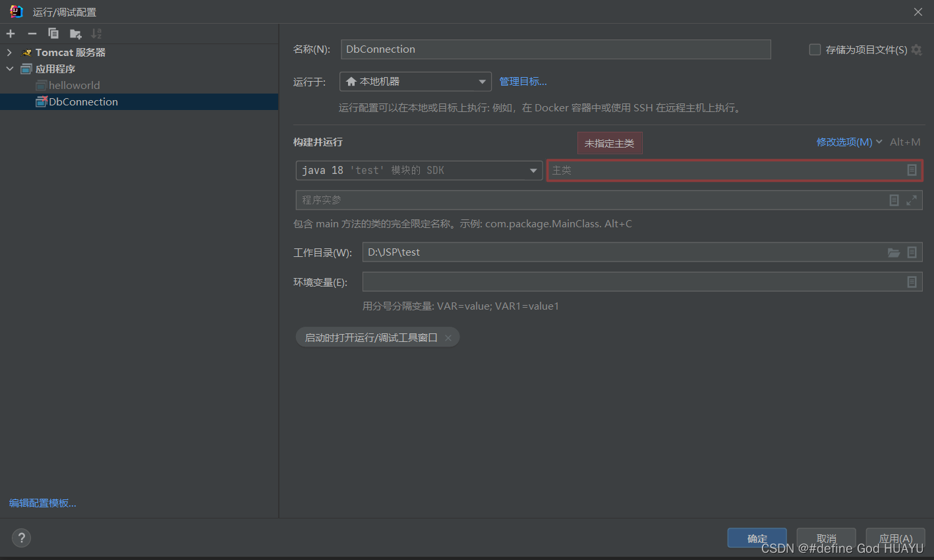The height and width of the screenshot is (560, 934).
Task: Remove the 启动时打开运行/调试工具窗口 option
Action: coord(448,337)
